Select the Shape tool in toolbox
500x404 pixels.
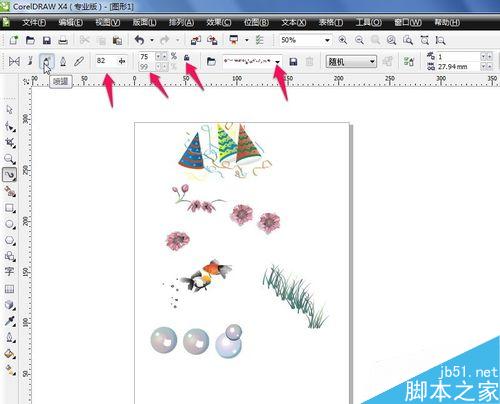(9, 127)
